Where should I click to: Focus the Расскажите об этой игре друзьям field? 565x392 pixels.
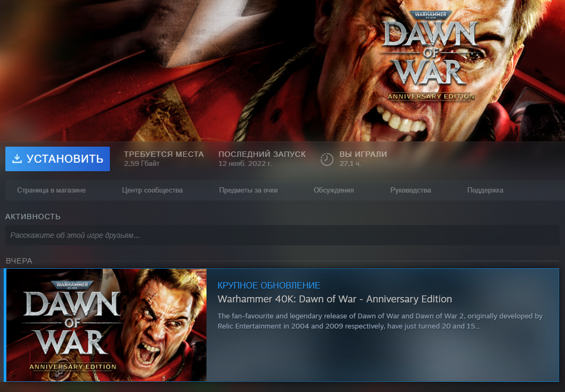point(282,235)
